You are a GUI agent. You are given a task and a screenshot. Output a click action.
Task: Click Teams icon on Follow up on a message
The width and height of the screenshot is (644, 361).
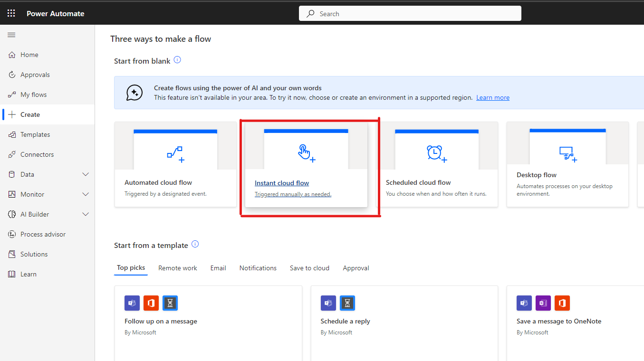coord(132,303)
